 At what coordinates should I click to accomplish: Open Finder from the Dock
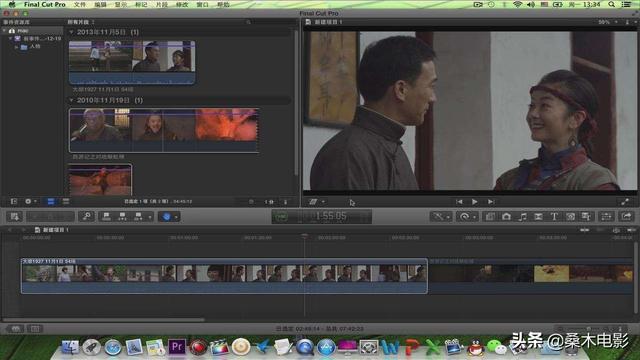click(x=70, y=347)
